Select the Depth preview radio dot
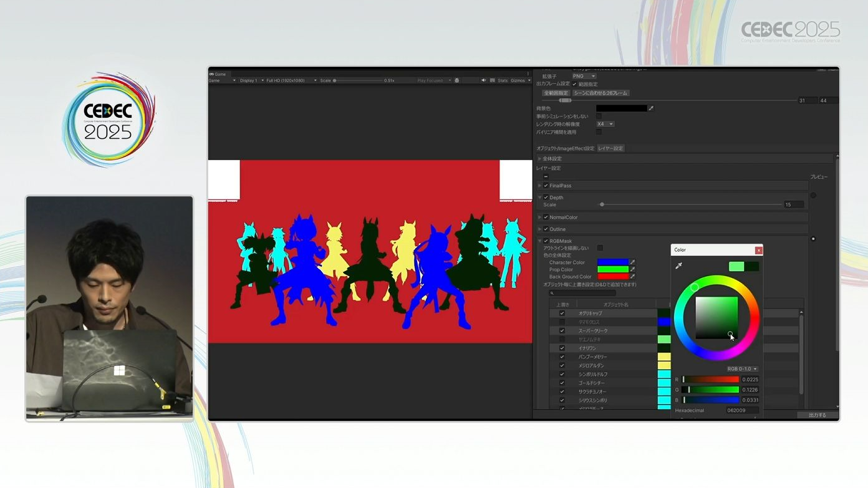868x488 pixels. tap(813, 195)
